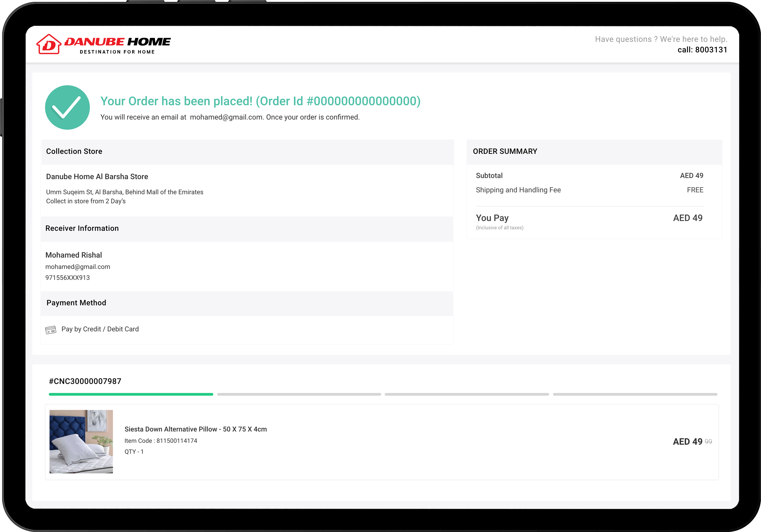The image size is (761, 532).
Task: Click Siesta Down Alternative Pillow product title
Action: pos(195,429)
